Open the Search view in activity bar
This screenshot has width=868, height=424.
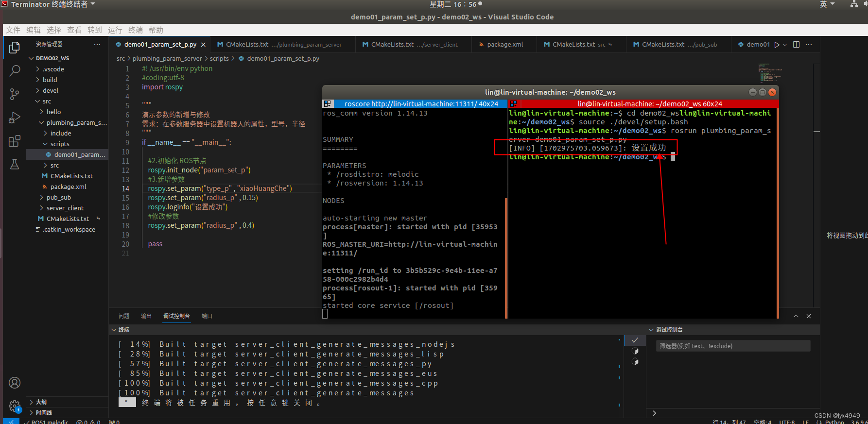pyautogui.click(x=15, y=71)
